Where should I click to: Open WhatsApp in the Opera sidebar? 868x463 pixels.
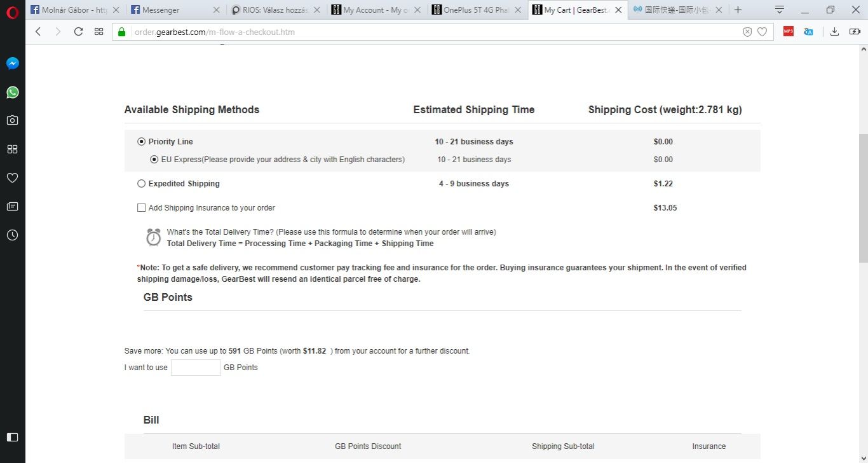[12, 92]
